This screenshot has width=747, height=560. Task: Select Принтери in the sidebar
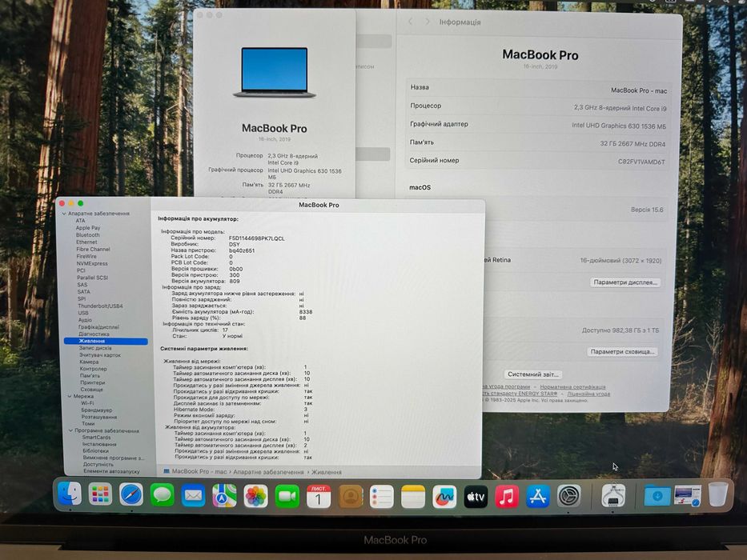point(92,382)
